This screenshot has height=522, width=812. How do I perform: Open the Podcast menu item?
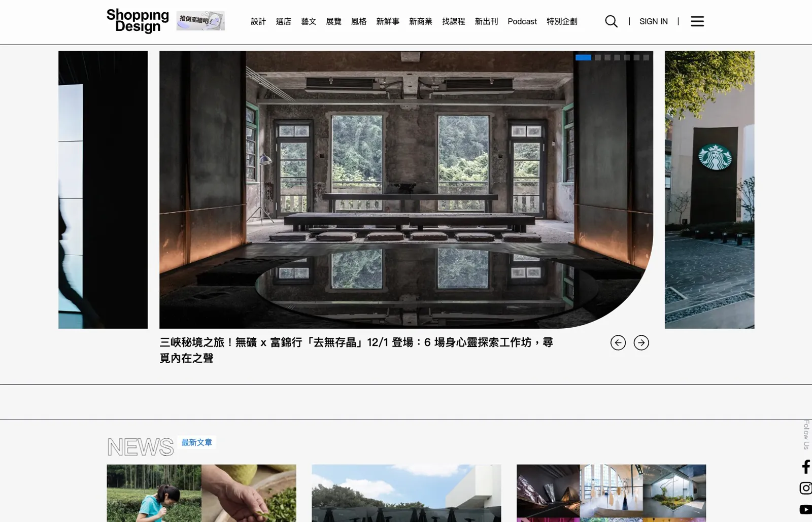[x=522, y=21]
